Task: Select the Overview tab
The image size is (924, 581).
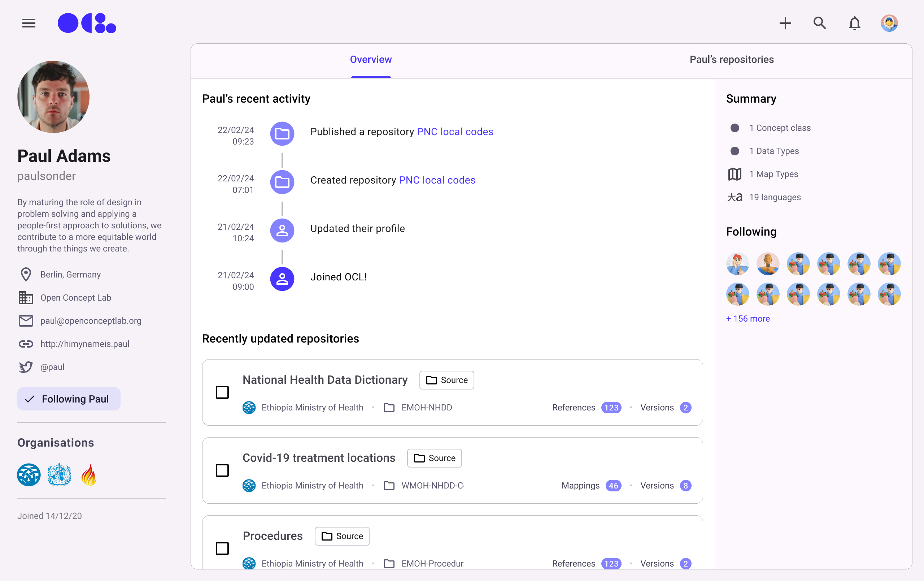Action: click(371, 60)
